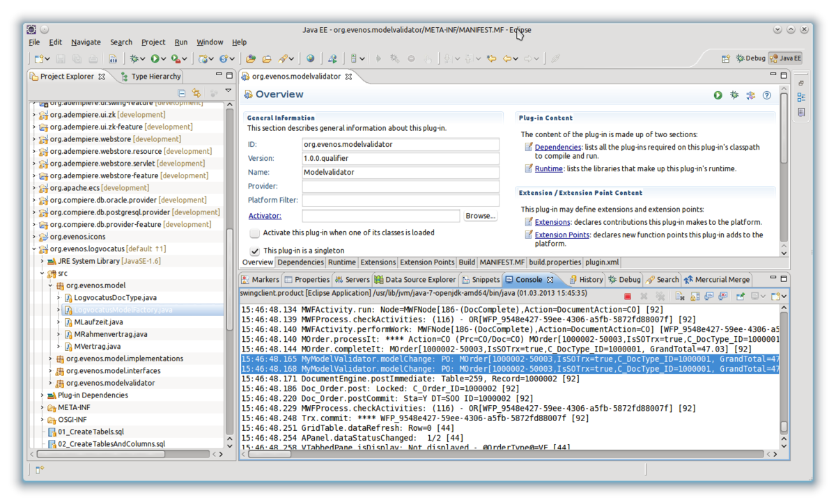This screenshot has width=836, height=504.
Task: Click the Version input field
Action: (401, 158)
